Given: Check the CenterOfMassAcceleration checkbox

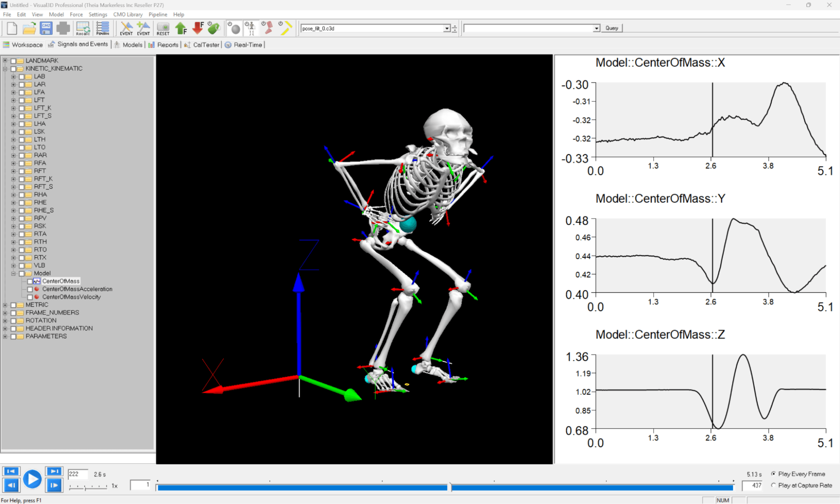Looking at the screenshot, I should point(30,289).
